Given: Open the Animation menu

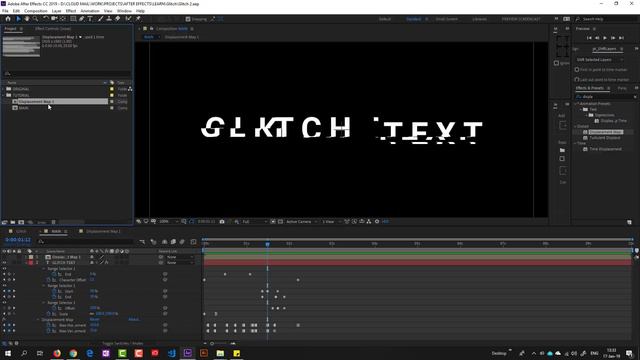Looking at the screenshot, I should pyautogui.click(x=90, y=11).
